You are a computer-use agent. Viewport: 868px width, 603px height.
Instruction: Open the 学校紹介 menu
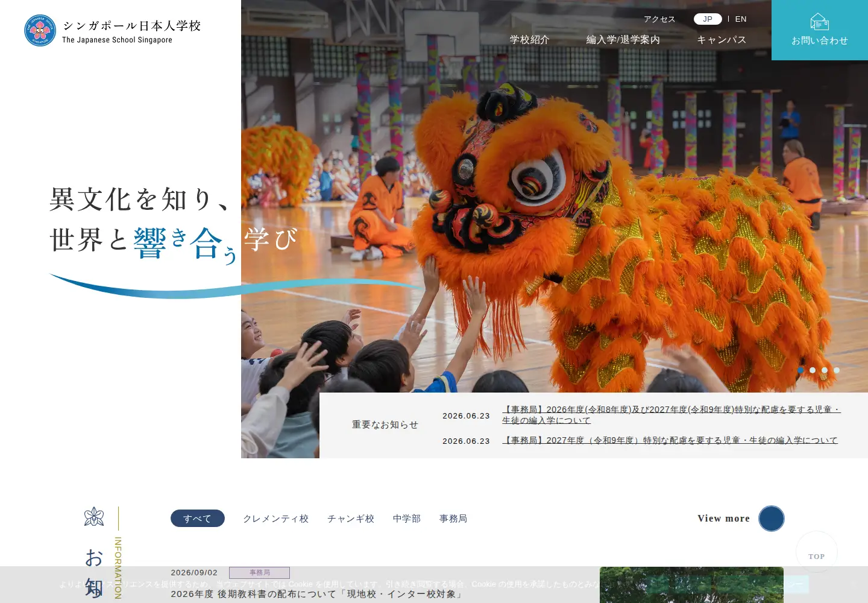pos(530,40)
